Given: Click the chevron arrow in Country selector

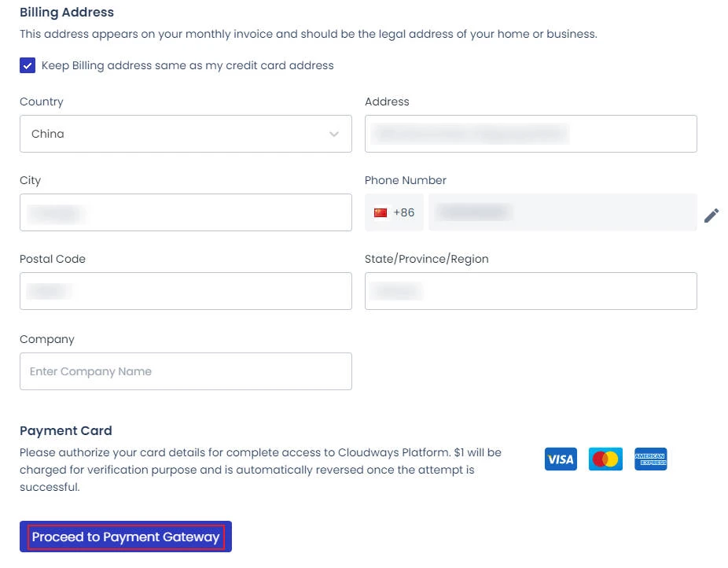Looking at the screenshot, I should coord(334,135).
